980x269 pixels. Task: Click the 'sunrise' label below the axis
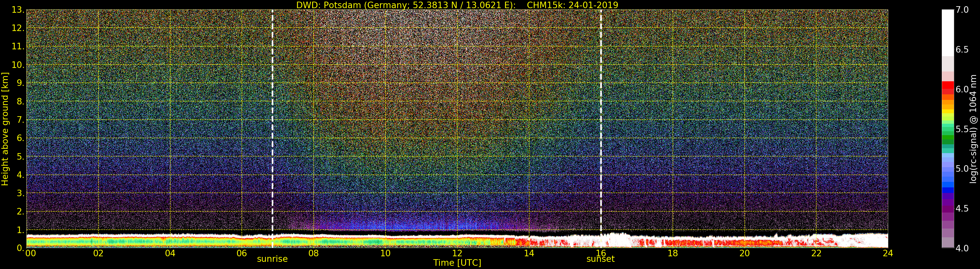[272, 259]
